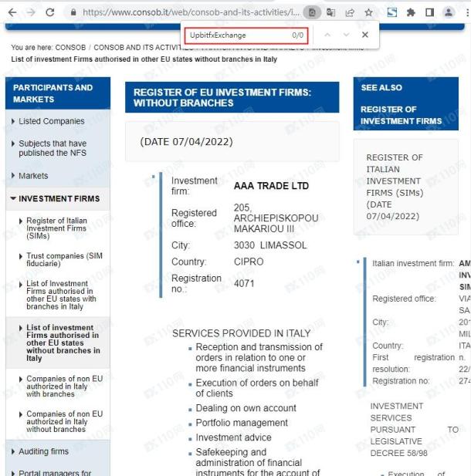
Task: Click the (DATE 07/04/2022) text
Action: tap(186, 142)
